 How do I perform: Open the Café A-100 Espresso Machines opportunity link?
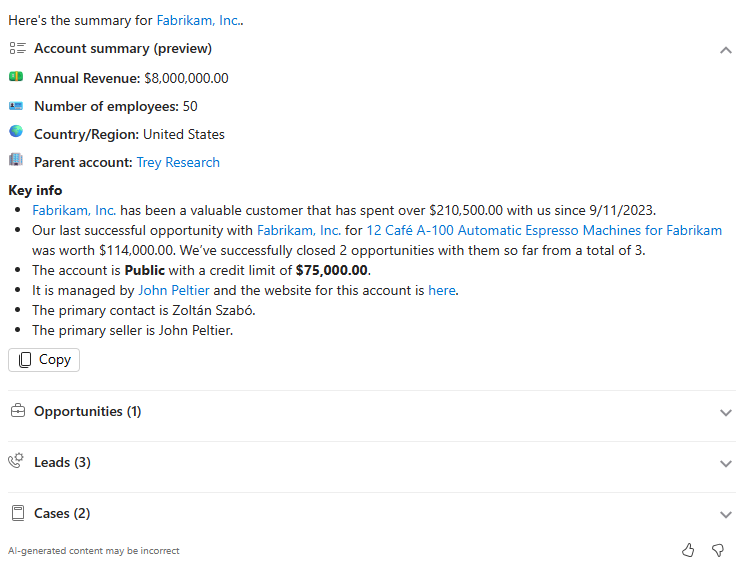[543, 230]
